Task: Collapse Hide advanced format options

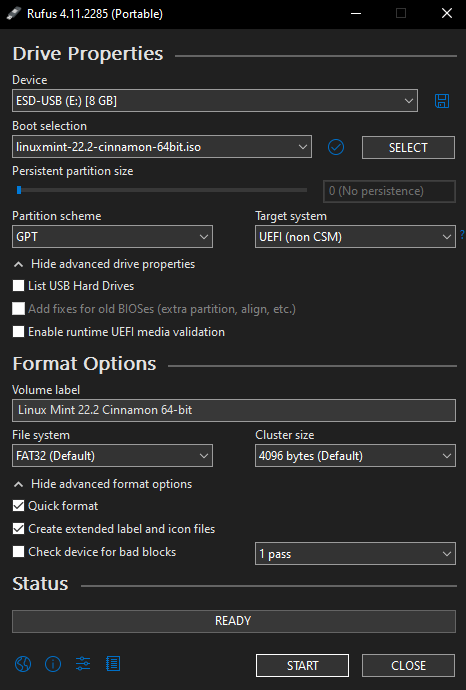Action: click(x=103, y=484)
